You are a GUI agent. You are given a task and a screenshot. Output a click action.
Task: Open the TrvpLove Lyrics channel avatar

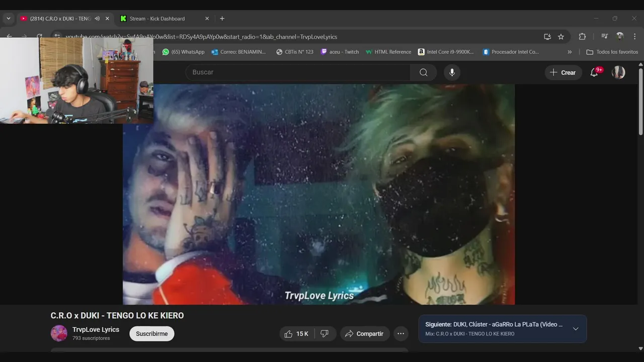tap(59, 333)
